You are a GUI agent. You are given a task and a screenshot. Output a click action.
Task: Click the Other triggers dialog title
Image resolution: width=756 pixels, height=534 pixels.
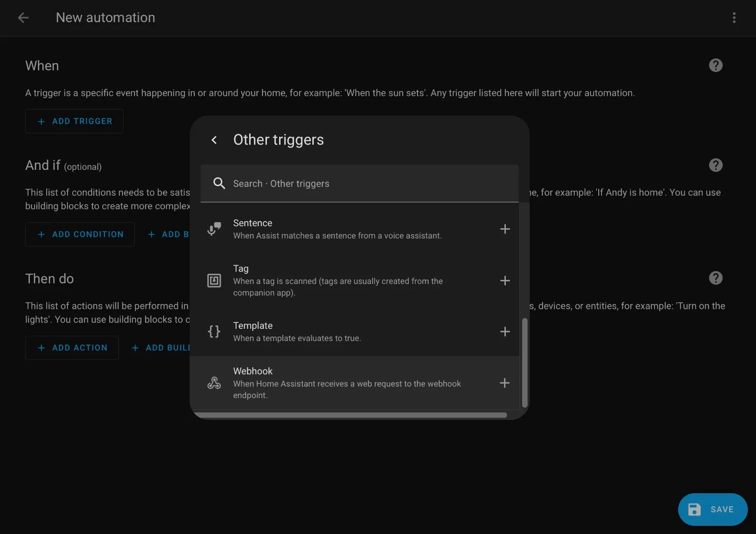pyautogui.click(x=278, y=140)
